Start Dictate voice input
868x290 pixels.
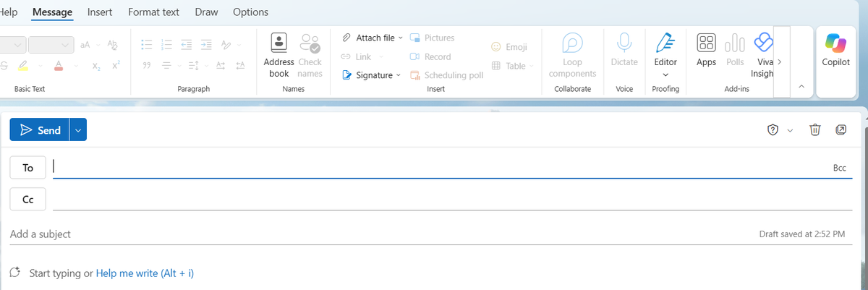pos(624,51)
